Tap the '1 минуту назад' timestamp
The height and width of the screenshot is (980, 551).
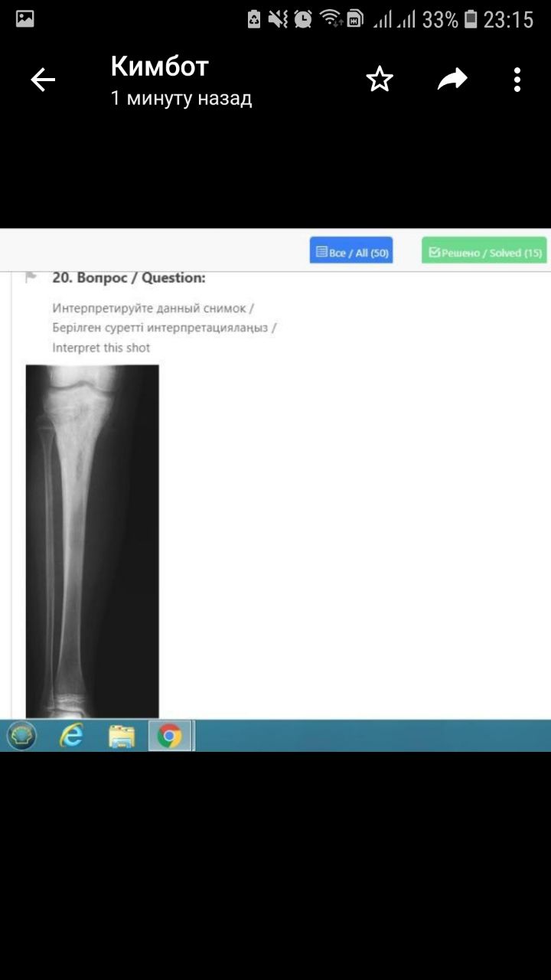[181, 99]
